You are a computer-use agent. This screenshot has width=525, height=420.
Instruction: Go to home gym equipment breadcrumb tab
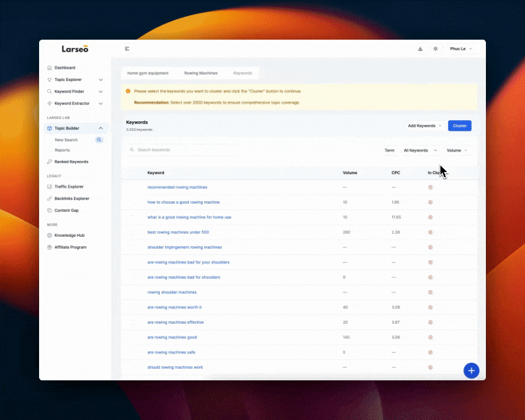148,73
